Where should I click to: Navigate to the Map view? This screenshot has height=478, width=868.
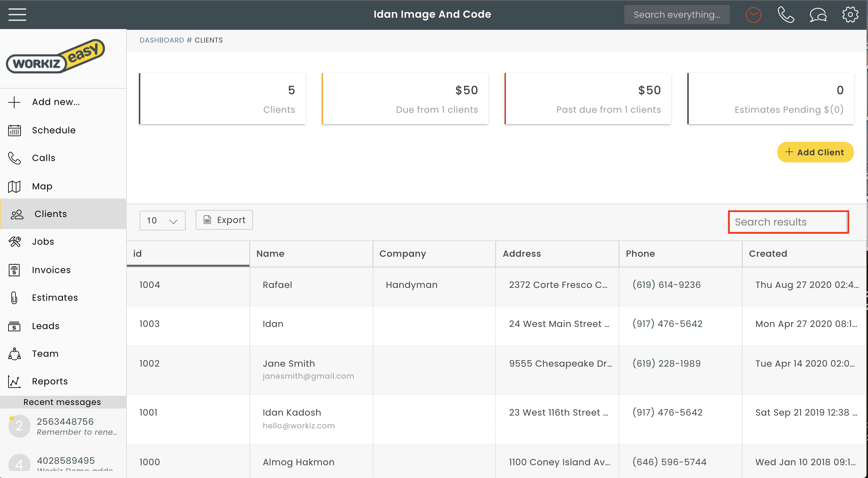41,185
